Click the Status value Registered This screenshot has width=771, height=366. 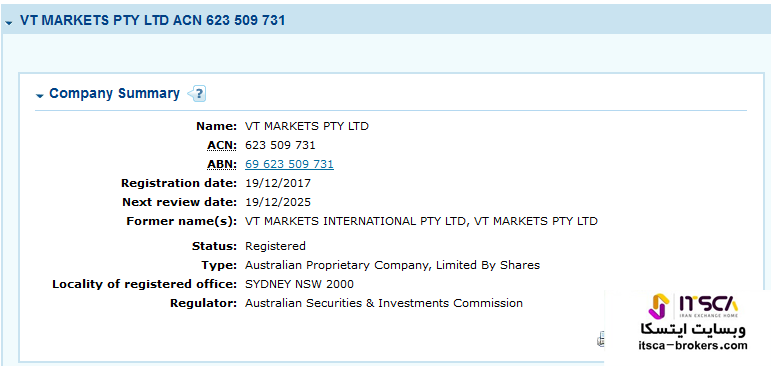[x=275, y=246]
